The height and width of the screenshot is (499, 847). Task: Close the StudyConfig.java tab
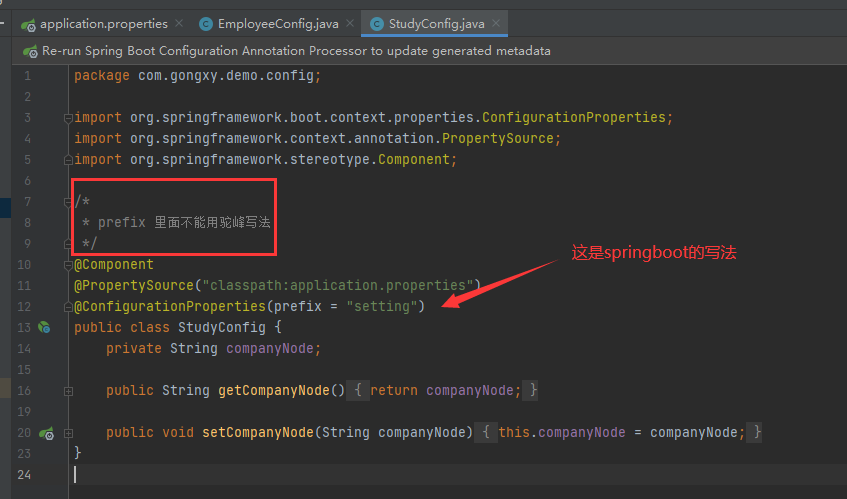[496, 23]
